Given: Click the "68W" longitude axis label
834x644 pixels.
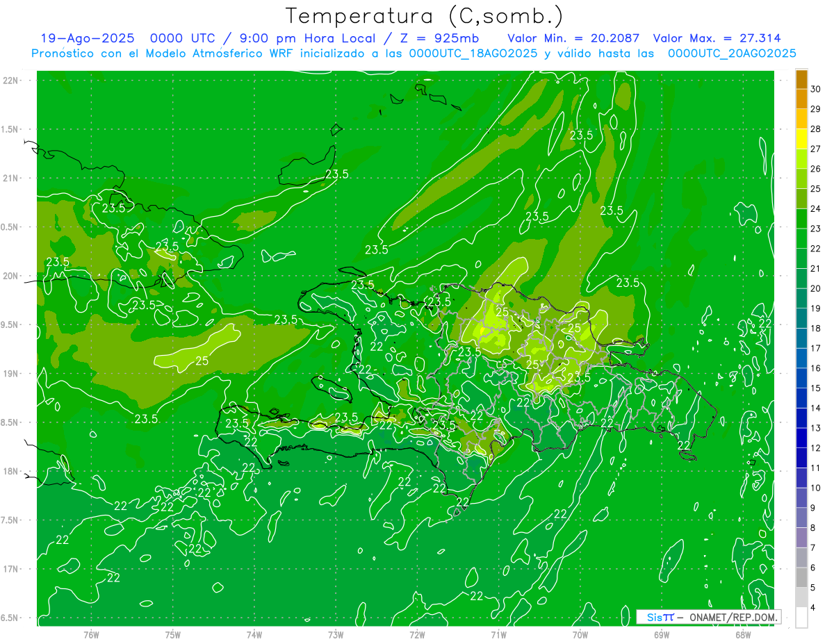Looking at the screenshot, I should coord(742,634).
